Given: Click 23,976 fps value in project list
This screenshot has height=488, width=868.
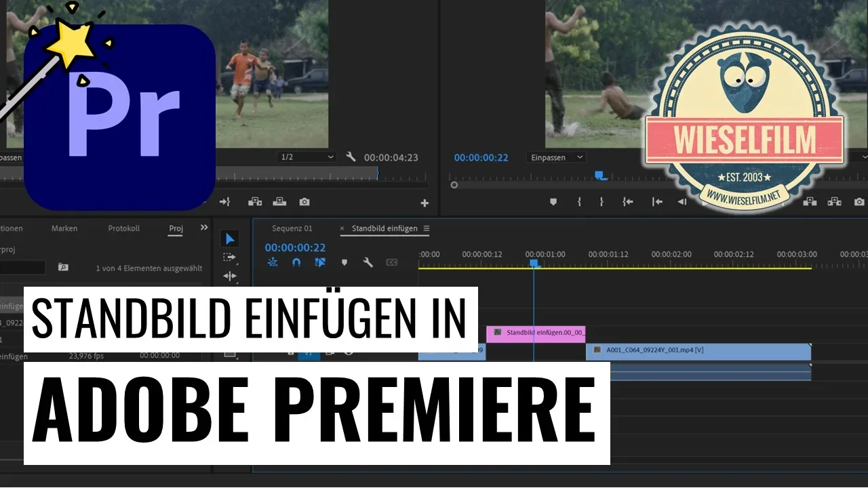Looking at the screenshot, I should (x=86, y=356).
